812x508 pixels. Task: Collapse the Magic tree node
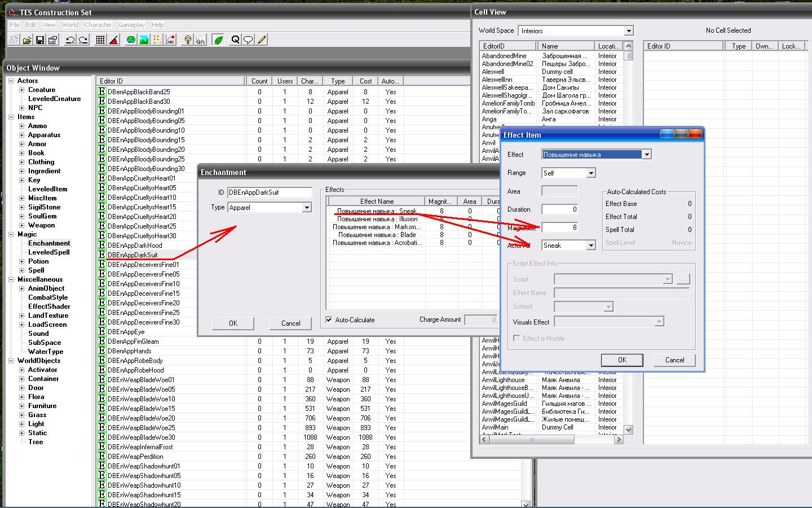[11, 234]
